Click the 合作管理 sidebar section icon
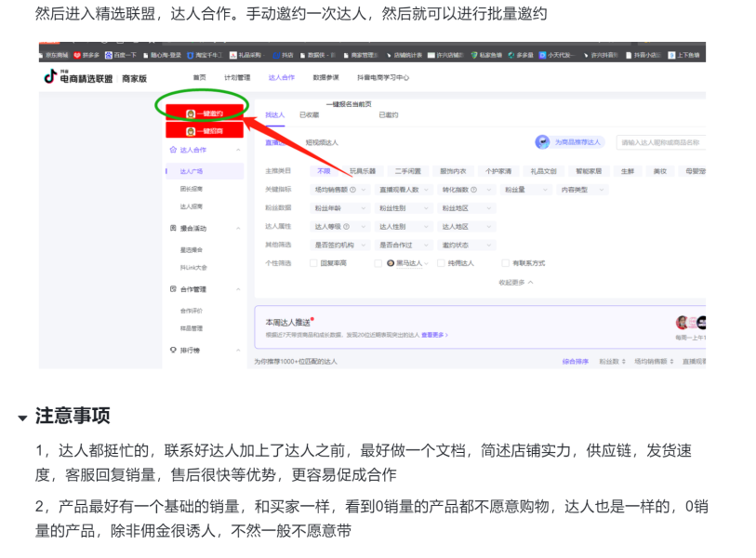 tap(174, 289)
